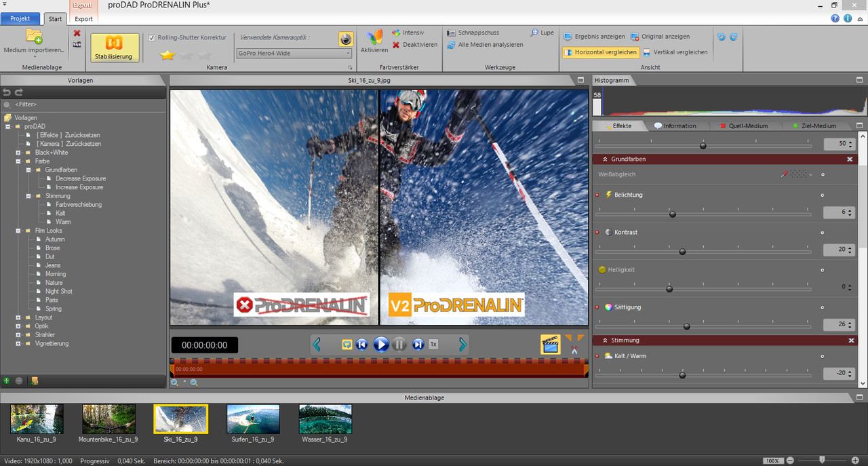Open the Lupe magnifier tool
The image size is (868, 466).
[x=542, y=33]
